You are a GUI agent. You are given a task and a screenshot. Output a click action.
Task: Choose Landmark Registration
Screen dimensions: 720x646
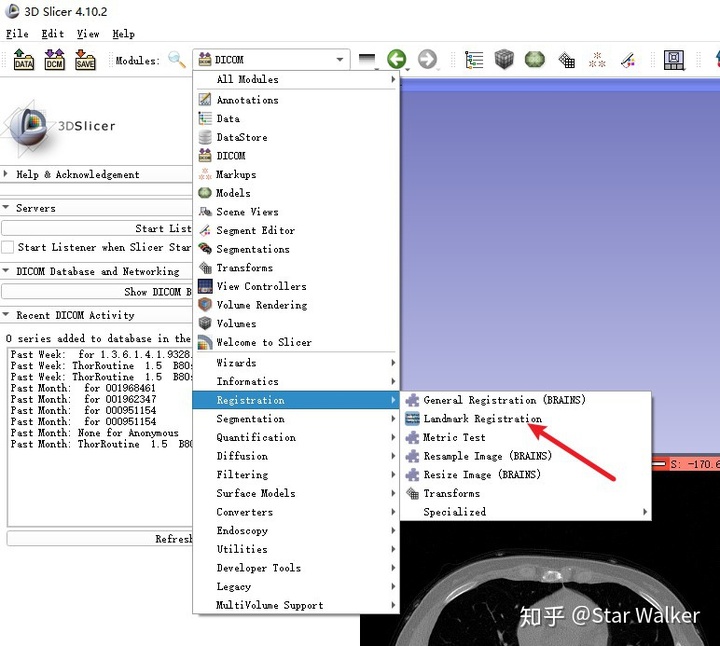[526, 419]
